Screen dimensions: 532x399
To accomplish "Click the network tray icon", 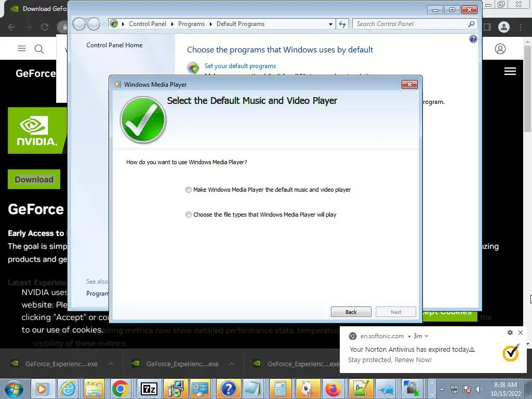I will click(x=455, y=389).
